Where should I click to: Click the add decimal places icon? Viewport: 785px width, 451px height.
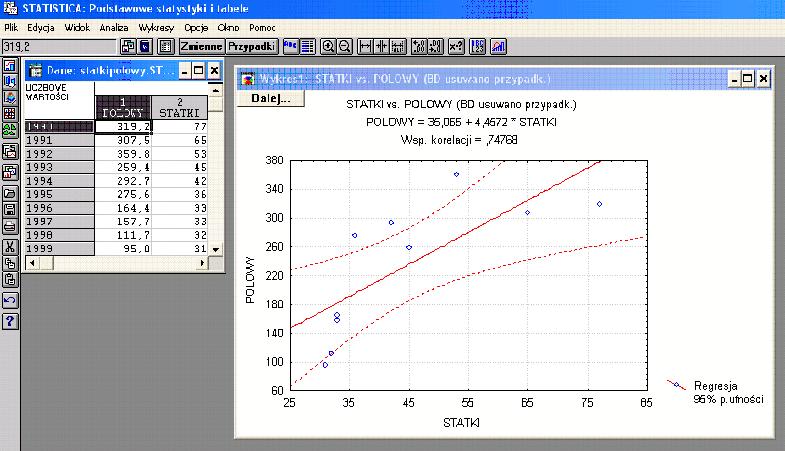tap(419, 47)
